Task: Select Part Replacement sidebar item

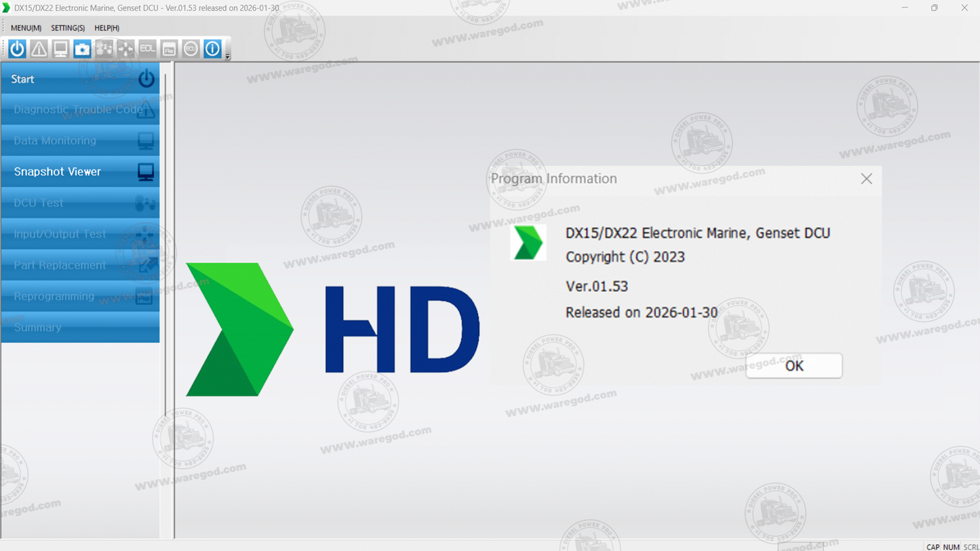Action: coord(80,266)
